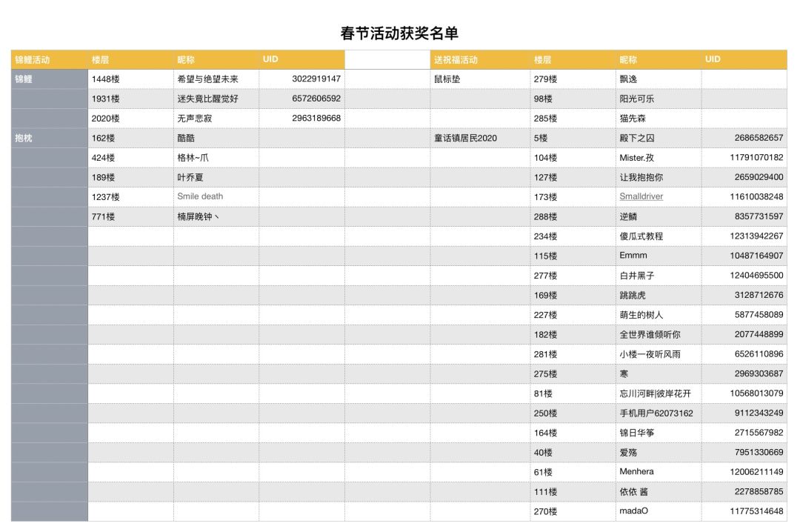Click the 抱枕 category cell

tap(50, 138)
